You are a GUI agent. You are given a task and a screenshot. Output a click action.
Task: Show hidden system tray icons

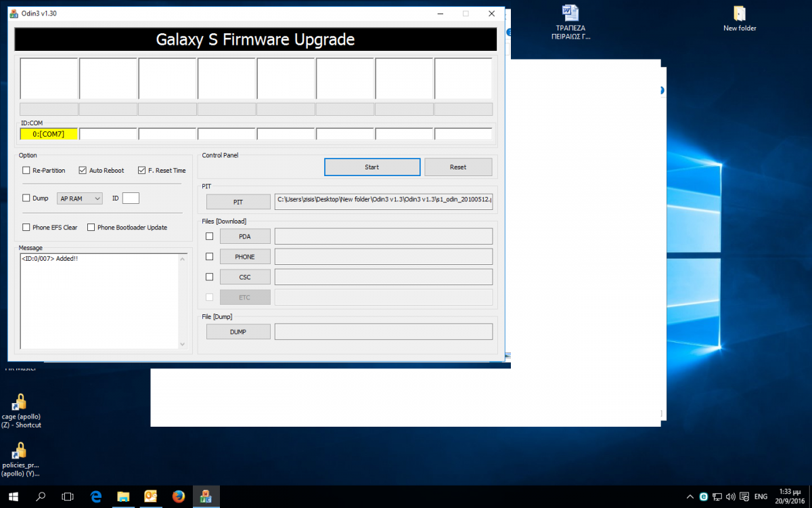(690, 496)
